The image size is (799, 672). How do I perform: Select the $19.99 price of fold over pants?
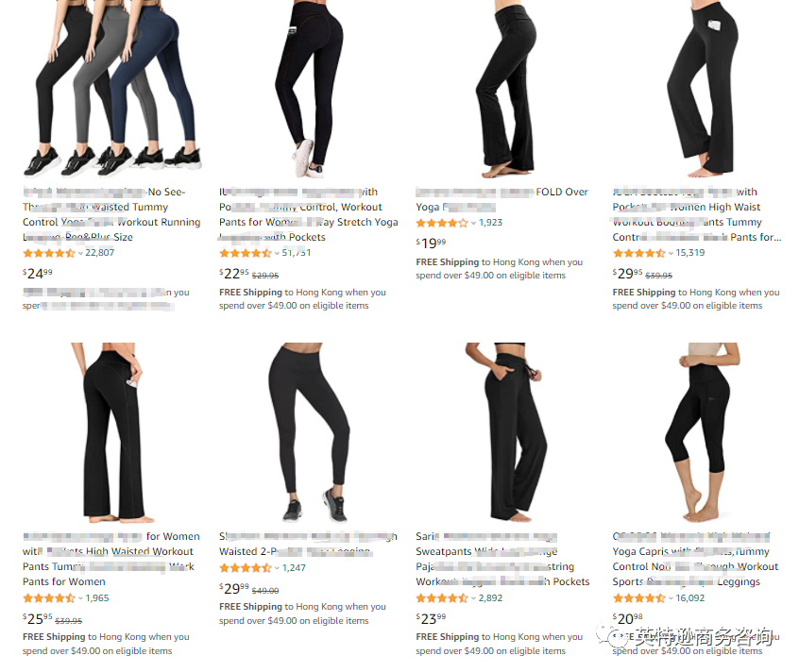[431, 244]
